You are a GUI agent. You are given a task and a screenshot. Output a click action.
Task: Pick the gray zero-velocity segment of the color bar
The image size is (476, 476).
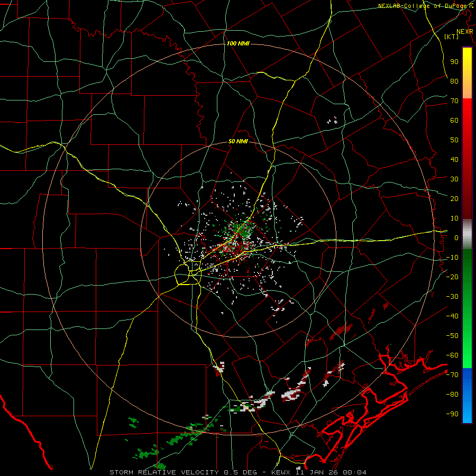point(467,234)
